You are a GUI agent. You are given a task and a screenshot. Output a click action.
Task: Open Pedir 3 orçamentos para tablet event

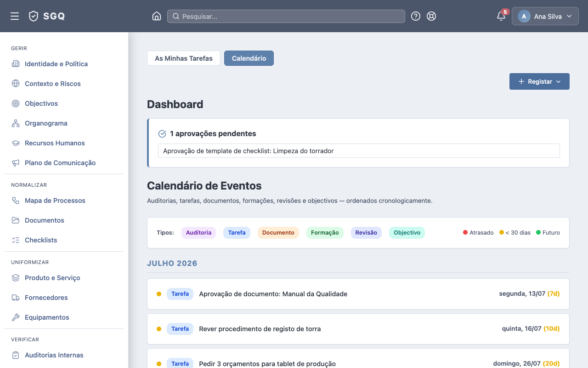(x=358, y=359)
